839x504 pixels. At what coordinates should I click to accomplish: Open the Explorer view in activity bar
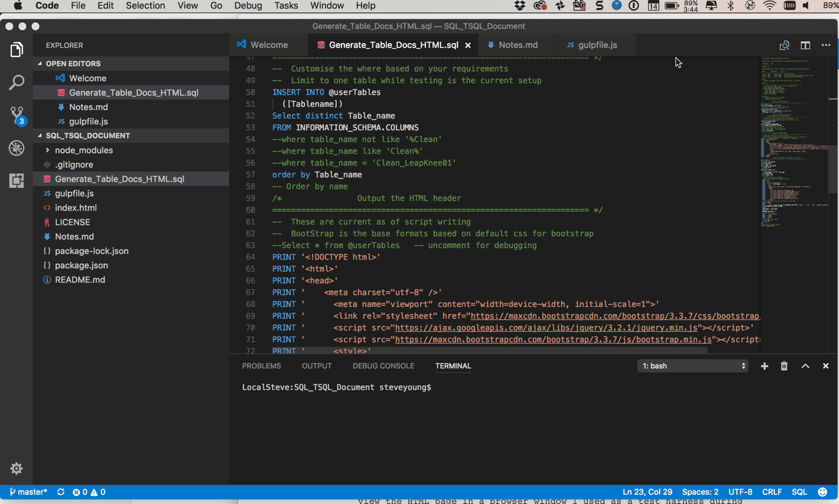click(16, 50)
